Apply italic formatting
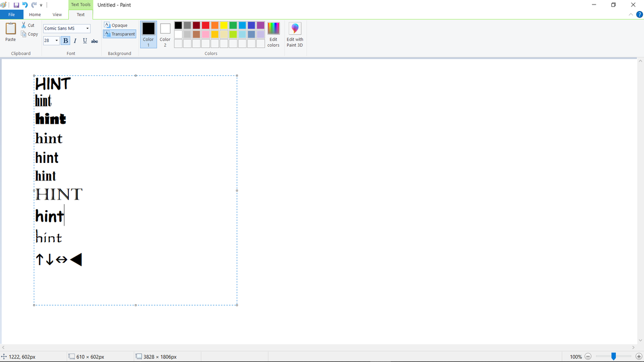 [x=74, y=41]
